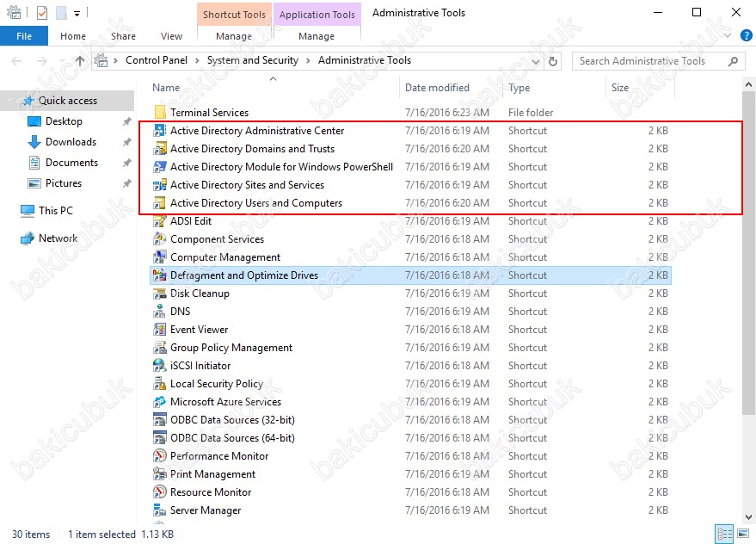Select the ADSI Edit icon
This screenshot has width=756, height=544.
[x=160, y=221]
